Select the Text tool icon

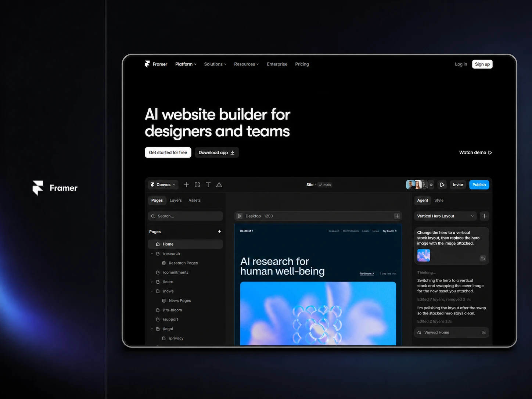[x=208, y=185]
